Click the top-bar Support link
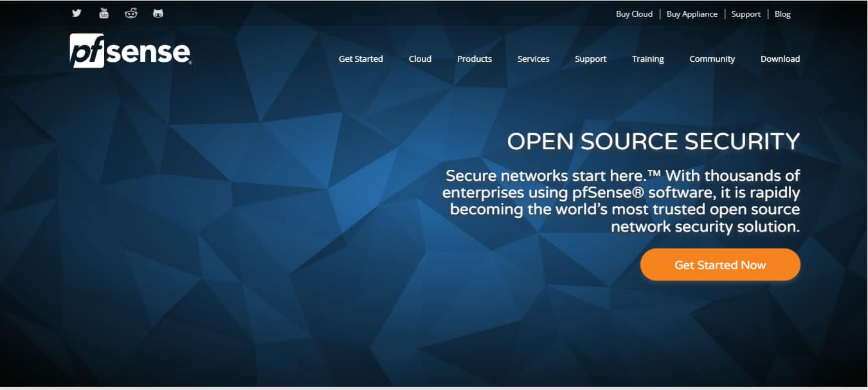 pos(746,14)
